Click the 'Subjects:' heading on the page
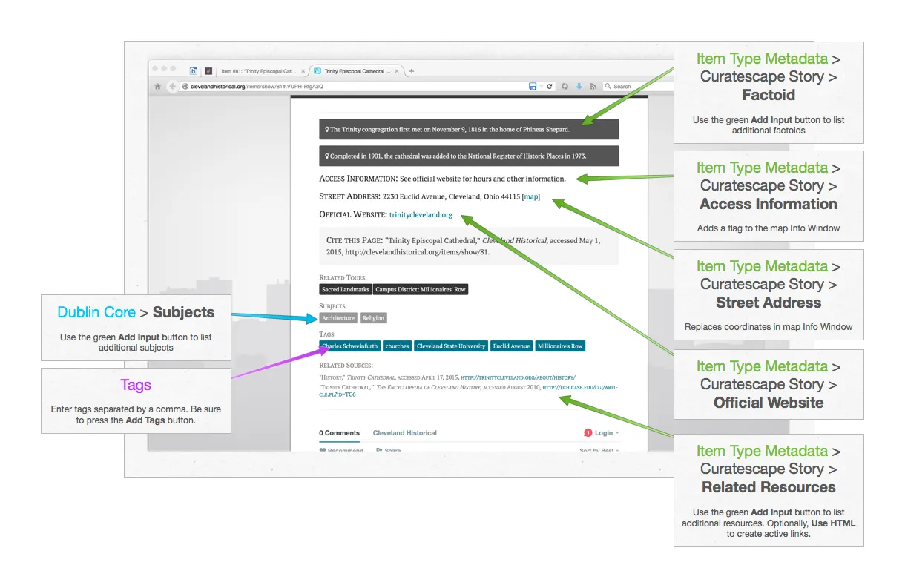 [x=333, y=306]
